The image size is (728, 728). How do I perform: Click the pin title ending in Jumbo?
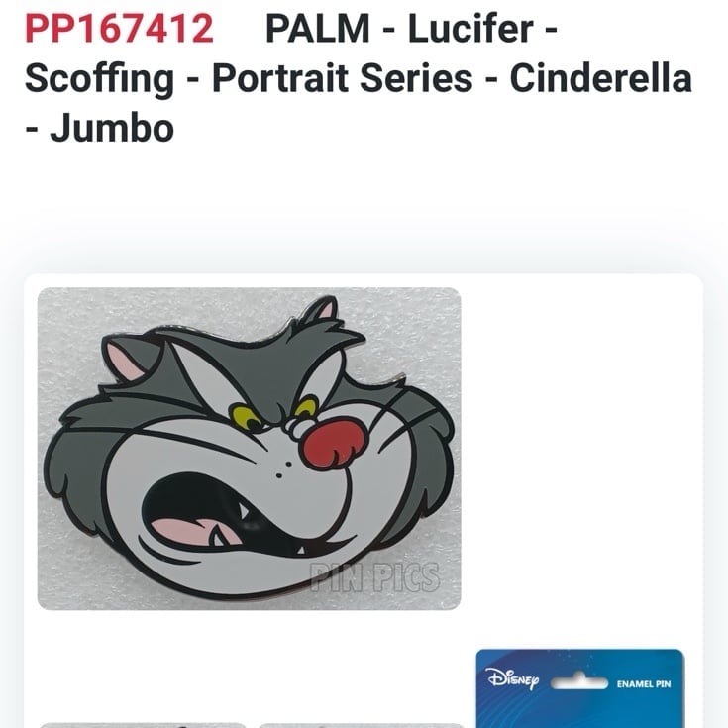point(359,78)
